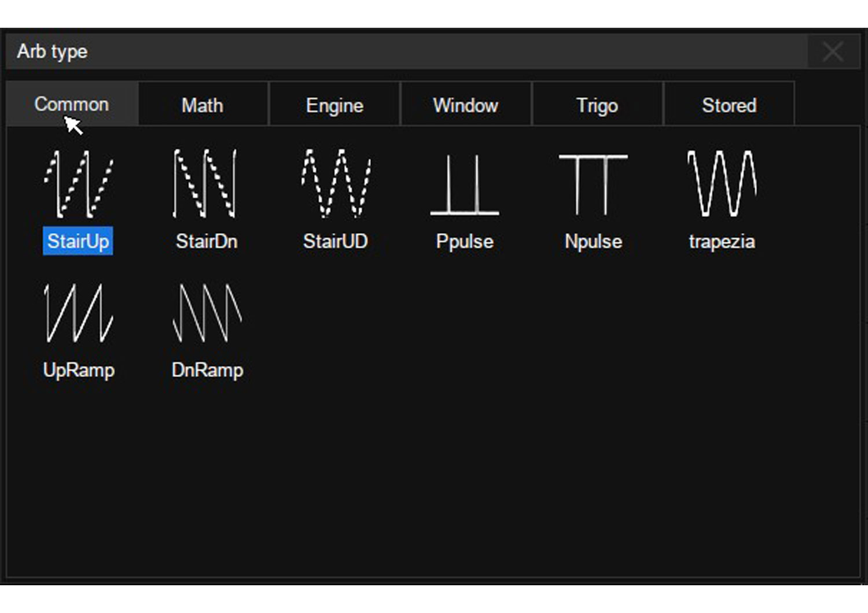This screenshot has height=613, width=868.
Task: Click the Npulse text label
Action: pyautogui.click(x=593, y=242)
